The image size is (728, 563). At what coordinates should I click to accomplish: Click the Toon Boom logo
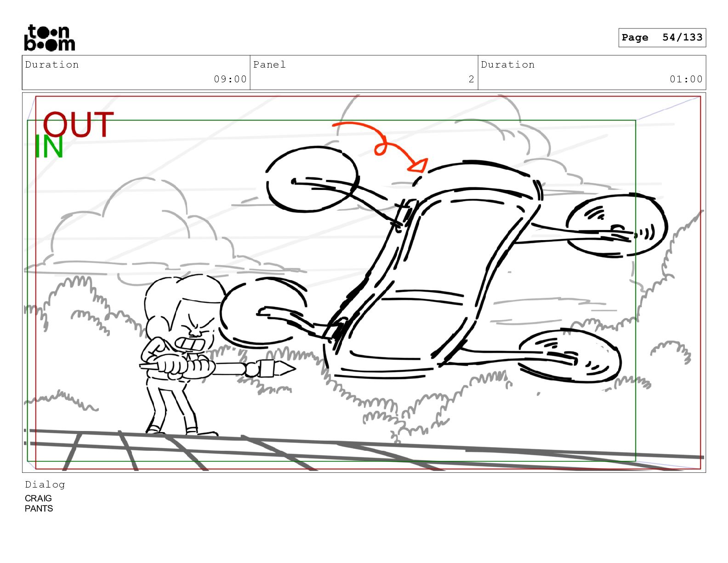coord(49,38)
